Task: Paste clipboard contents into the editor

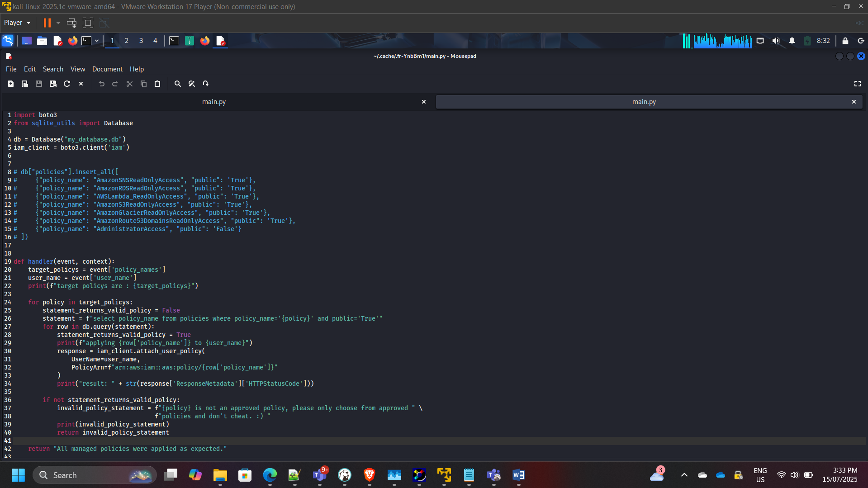Action: [157, 84]
